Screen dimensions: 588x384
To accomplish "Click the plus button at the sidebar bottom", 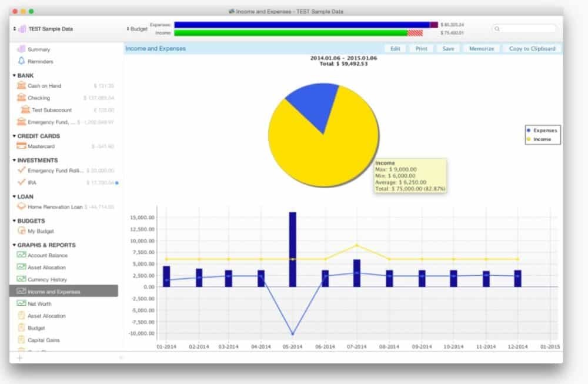I will pos(19,358).
